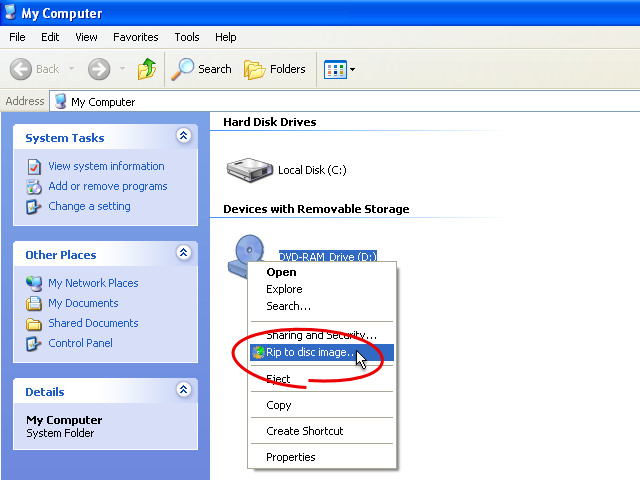640x480 pixels.
Task: Click the My Computer icon in address bar
Action: coord(61,101)
